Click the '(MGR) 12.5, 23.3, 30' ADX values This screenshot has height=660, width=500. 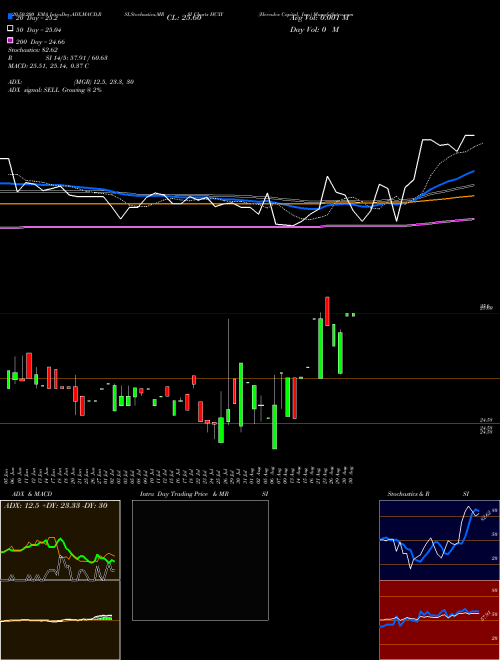point(104,82)
